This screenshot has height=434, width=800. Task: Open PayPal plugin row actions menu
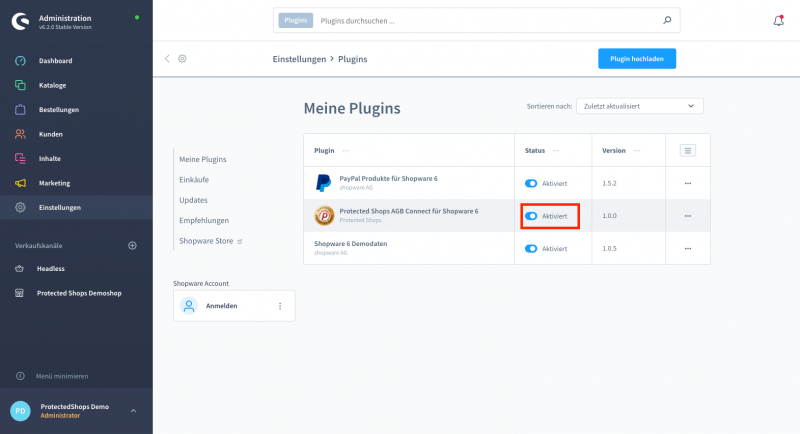click(x=687, y=183)
